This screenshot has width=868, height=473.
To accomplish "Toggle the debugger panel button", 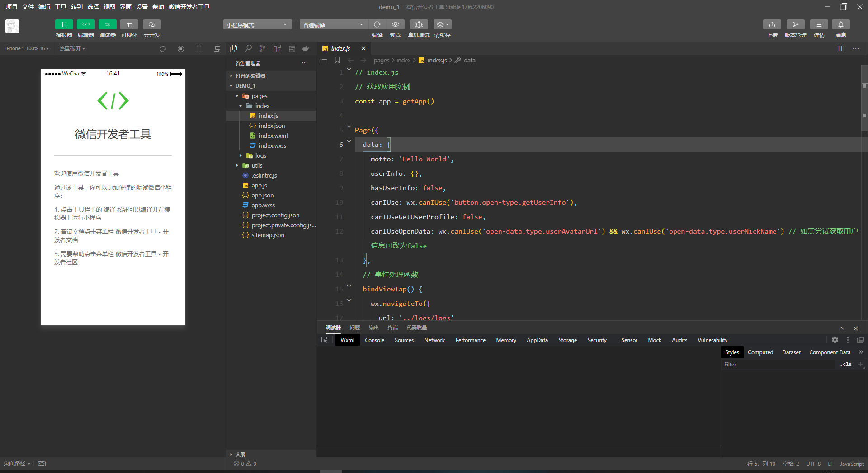I will pyautogui.click(x=107, y=24).
